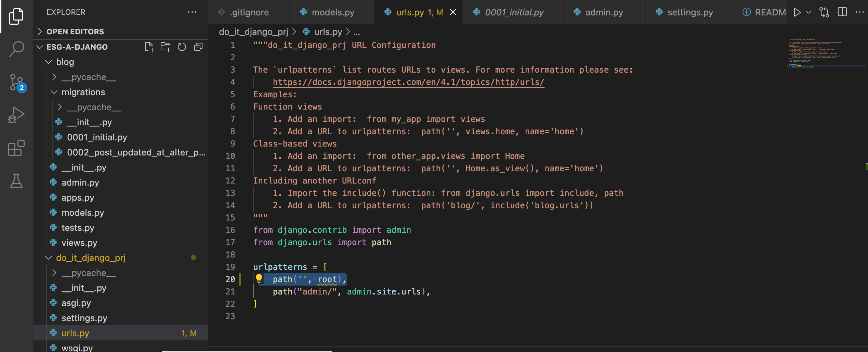Screen dimensions: 868x352
Task: Open models.py in file tree
Action: pyautogui.click(x=120, y=213)
